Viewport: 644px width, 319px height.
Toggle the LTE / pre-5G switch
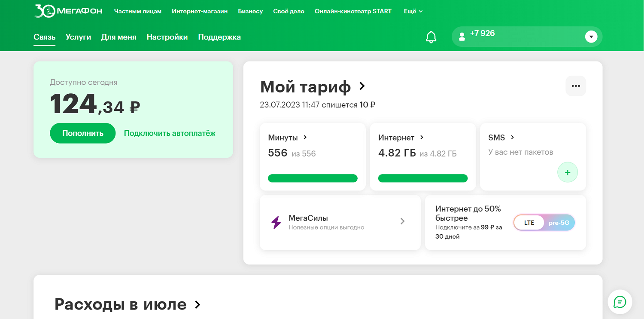click(544, 223)
